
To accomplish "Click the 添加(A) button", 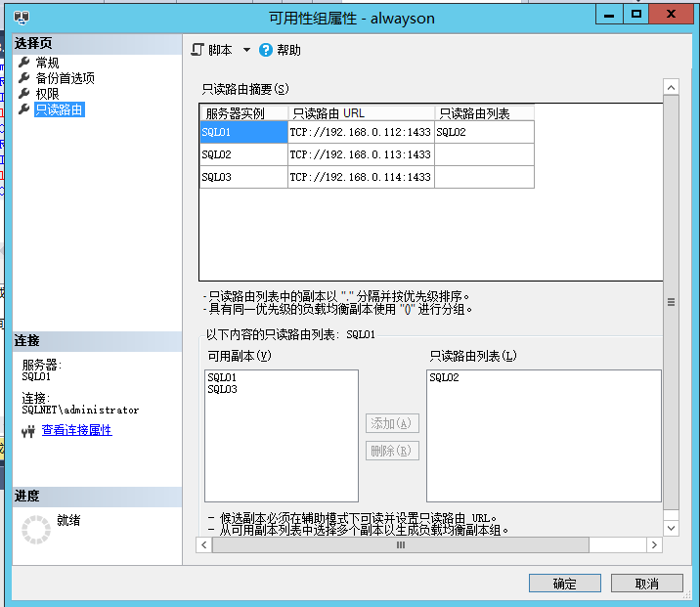I will (x=392, y=423).
